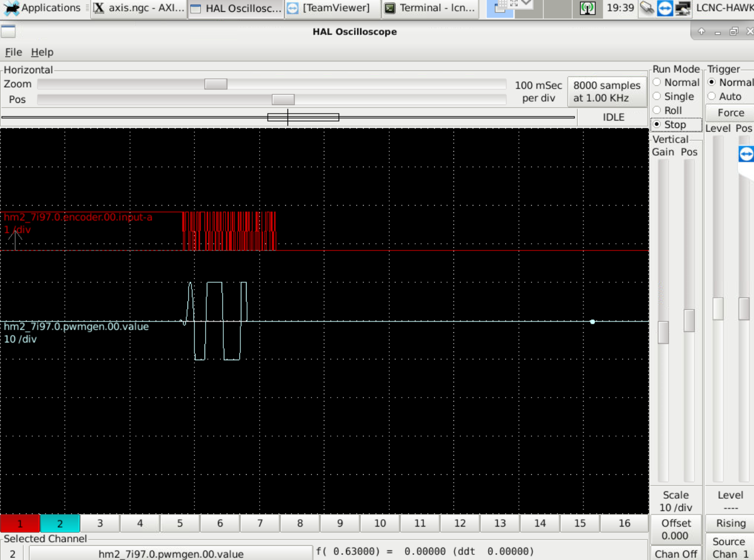Open the axis.ngc AXIS taskbar window
Image resolution: width=754 pixels, height=560 pixels.
coord(139,8)
